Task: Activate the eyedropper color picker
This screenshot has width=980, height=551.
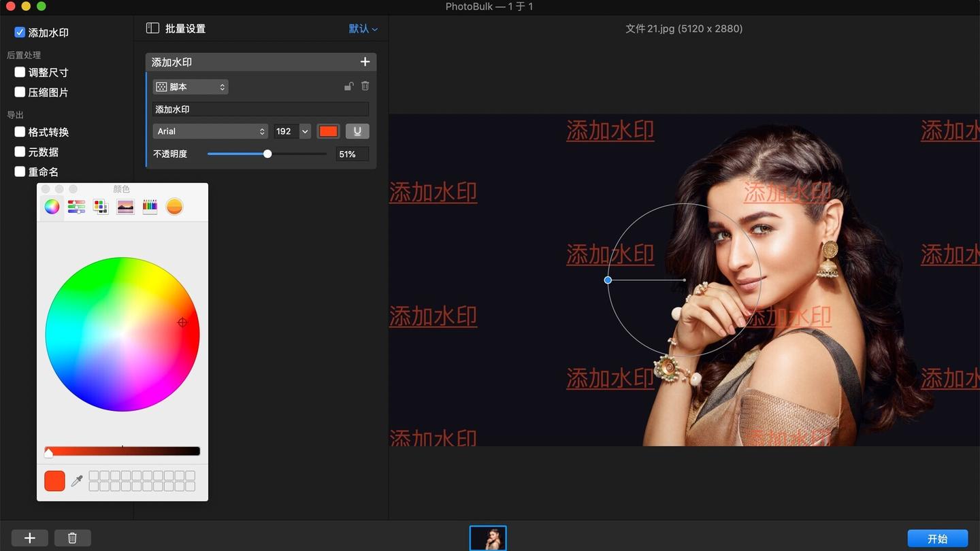Action: [78, 481]
